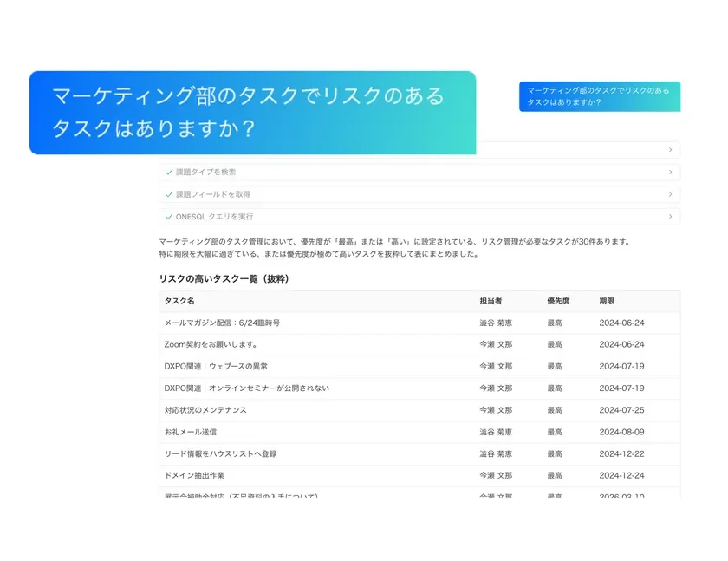728x561 pixels.
Task: Click the 2024-07-25 deadline cell
Action: pos(621,409)
